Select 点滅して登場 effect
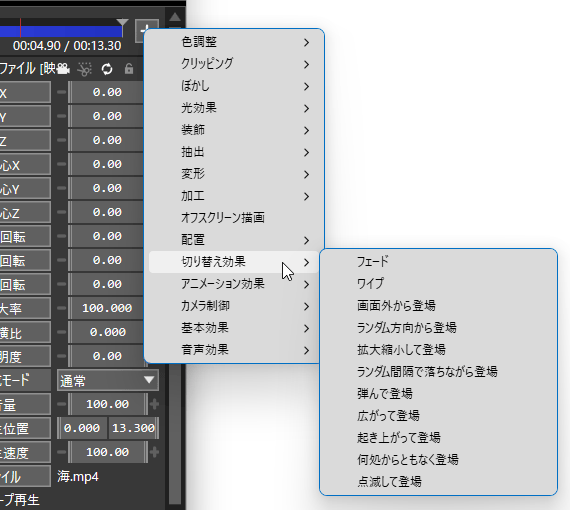The width and height of the screenshot is (570, 510). tap(438, 482)
